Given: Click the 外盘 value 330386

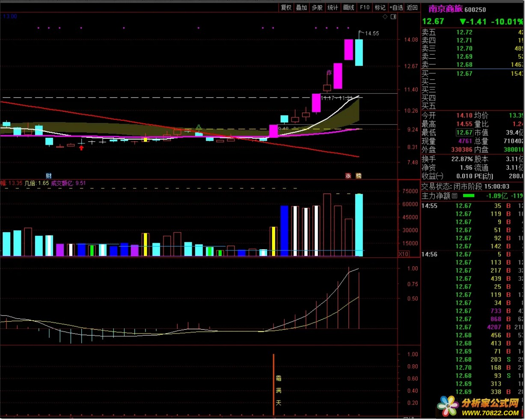Looking at the screenshot, I should pos(462,150).
